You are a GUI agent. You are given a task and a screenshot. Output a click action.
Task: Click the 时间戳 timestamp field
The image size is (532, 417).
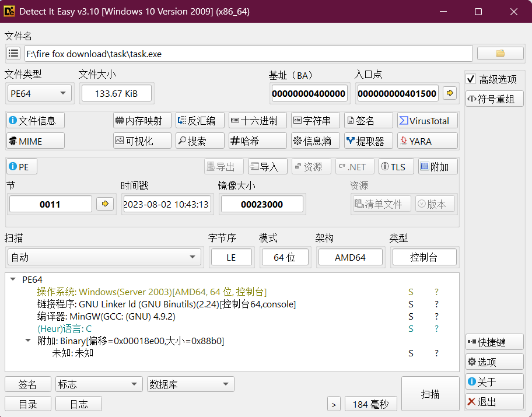pos(167,204)
